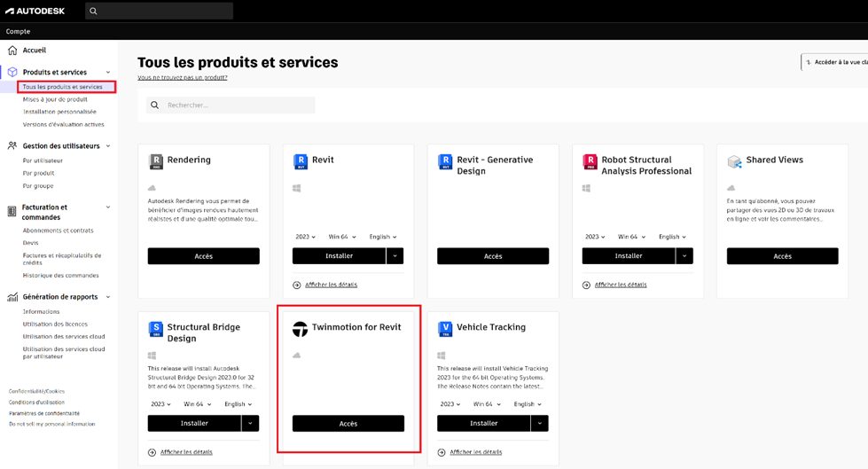868x469 pixels.
Task: Open Structural Bridge Design language dropdown
Action: pyautogui.click(x=238, y=404)
